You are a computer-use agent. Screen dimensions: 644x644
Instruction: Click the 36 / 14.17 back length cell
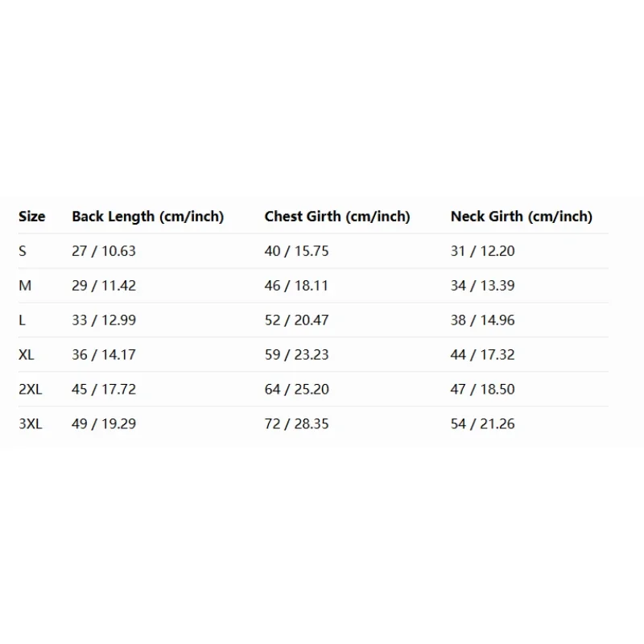104,355
